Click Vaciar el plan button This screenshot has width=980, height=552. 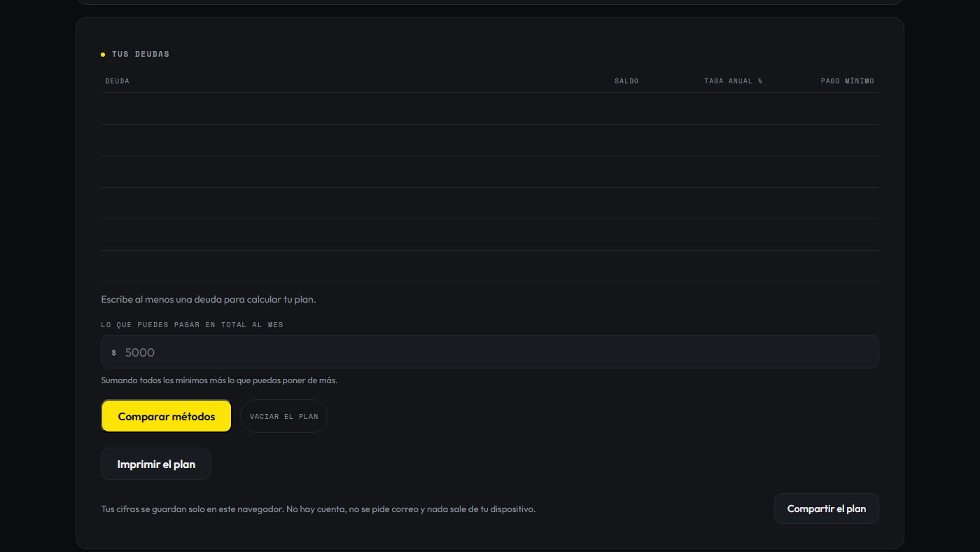pos(284,416)
